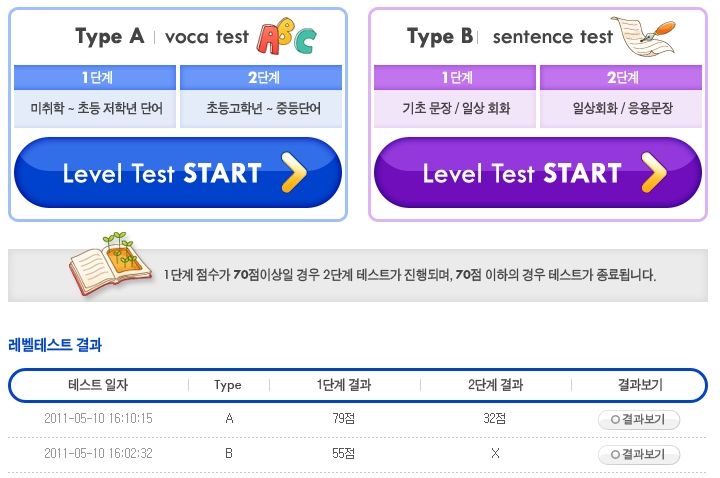Click the 초등고학년 ~ 중등단어 cell
Viewport: 720px width, 478px height.
pyautogui.click(x=261, y=108)
